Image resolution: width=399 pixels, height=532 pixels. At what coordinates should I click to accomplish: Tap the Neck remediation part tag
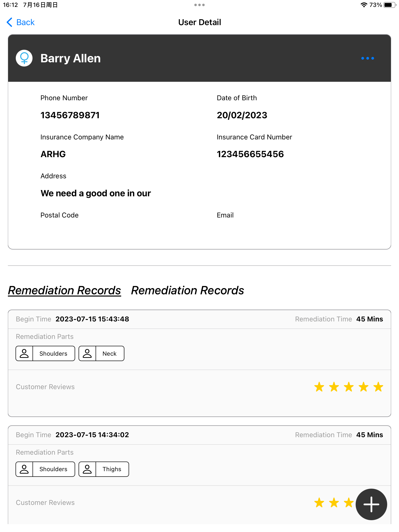109,353
